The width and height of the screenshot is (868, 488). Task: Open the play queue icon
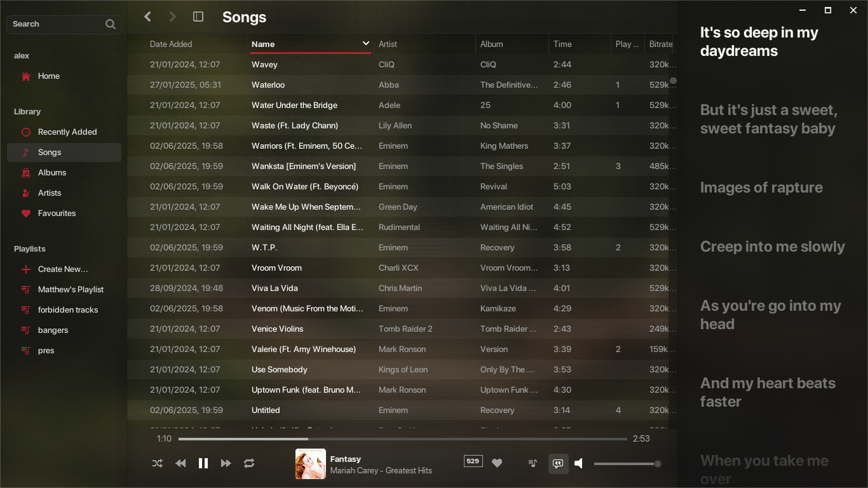pyautogui.click(x=533, y=463)
